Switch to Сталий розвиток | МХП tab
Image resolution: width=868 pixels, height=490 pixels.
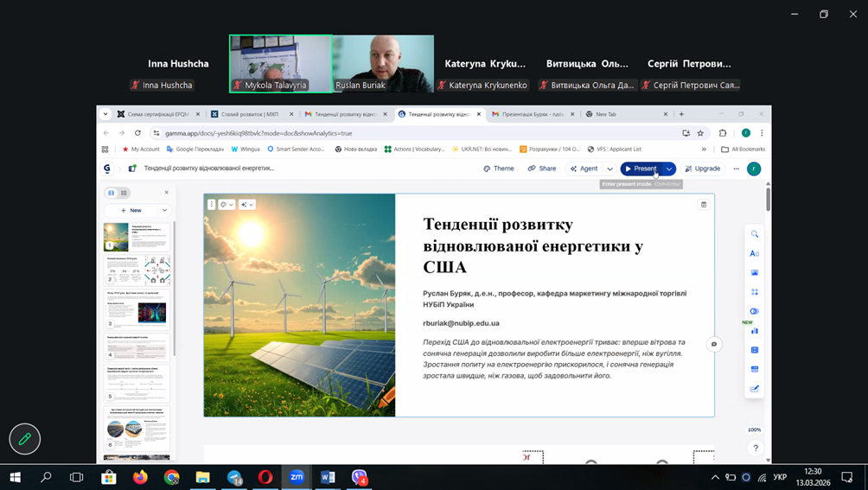(252, 114)
